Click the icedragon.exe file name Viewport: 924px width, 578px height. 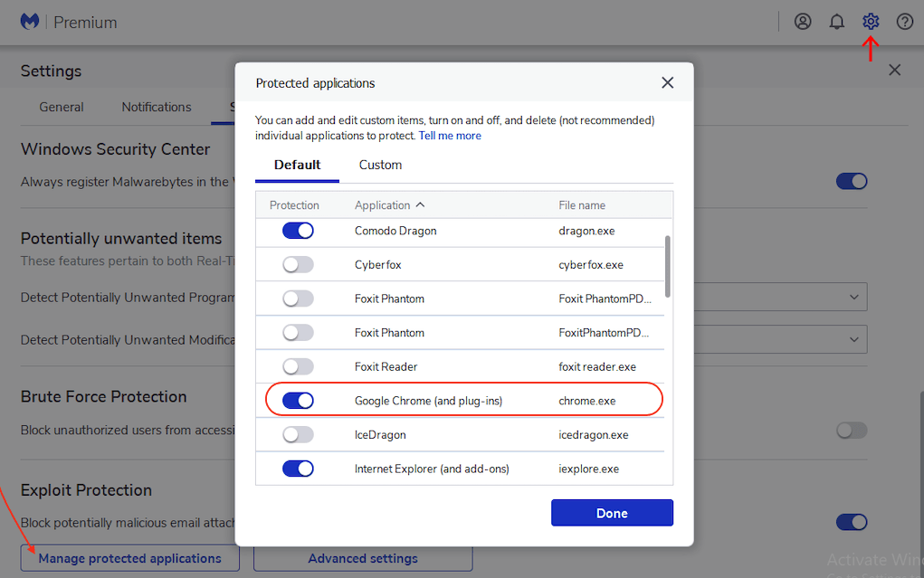point(594,435)
